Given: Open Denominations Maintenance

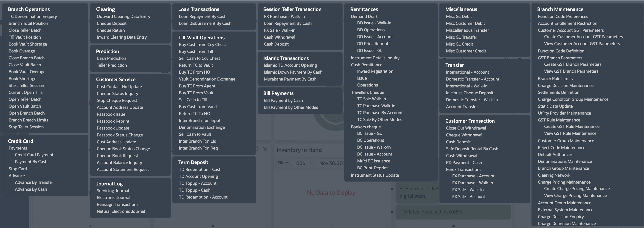Looking at the screenshot, I should coord(565,162).
